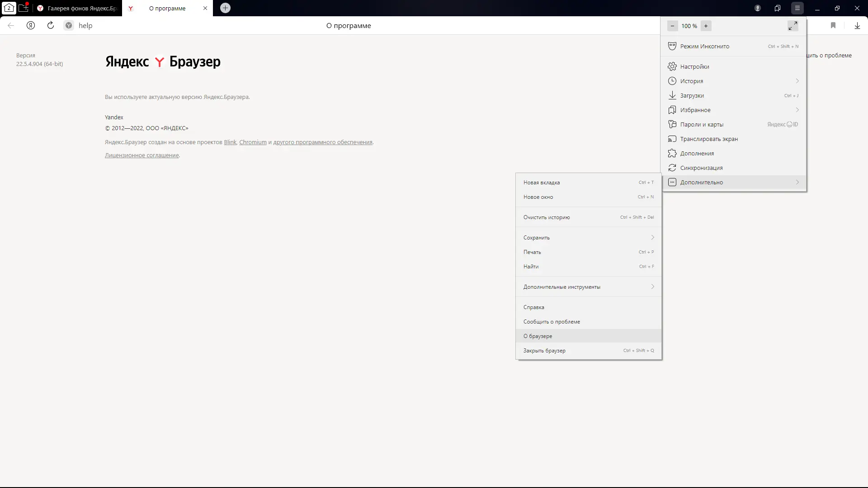Increase zoom with plus button
868x488 pixels.
coord(706,26)
